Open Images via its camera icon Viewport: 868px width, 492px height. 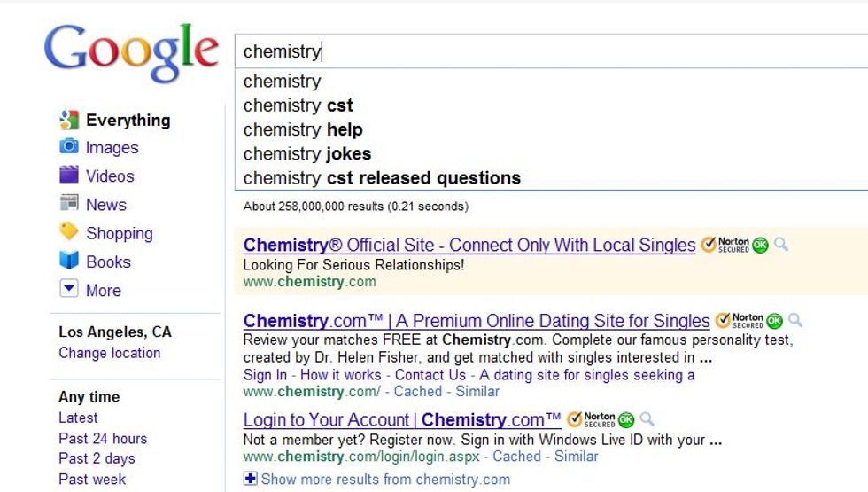click(x=69, y=146)
